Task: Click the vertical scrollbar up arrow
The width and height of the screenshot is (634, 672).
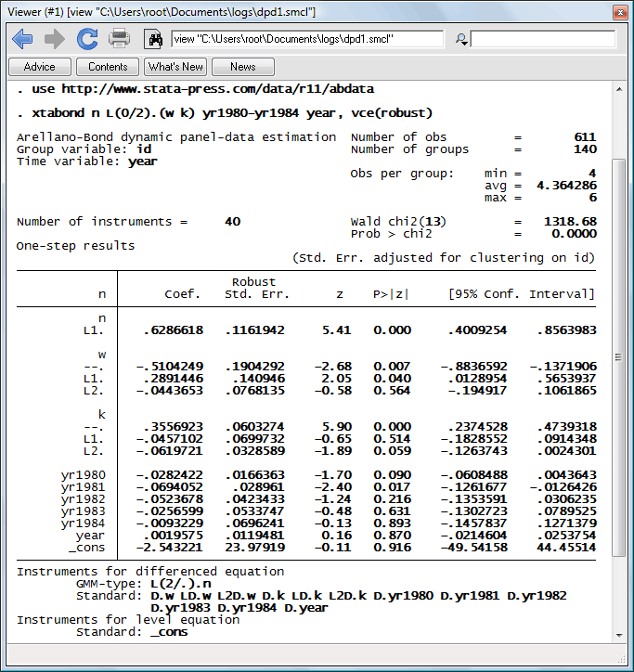Action: pos(619,90)
